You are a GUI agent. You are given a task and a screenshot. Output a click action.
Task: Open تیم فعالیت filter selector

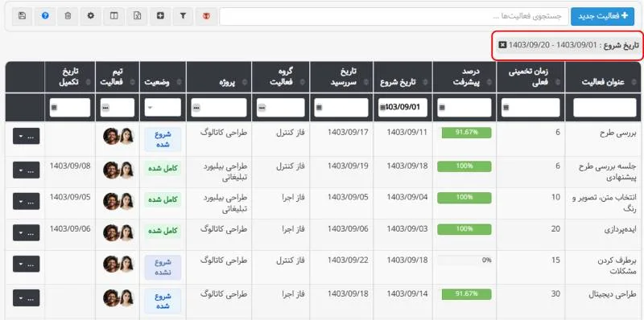117,108
